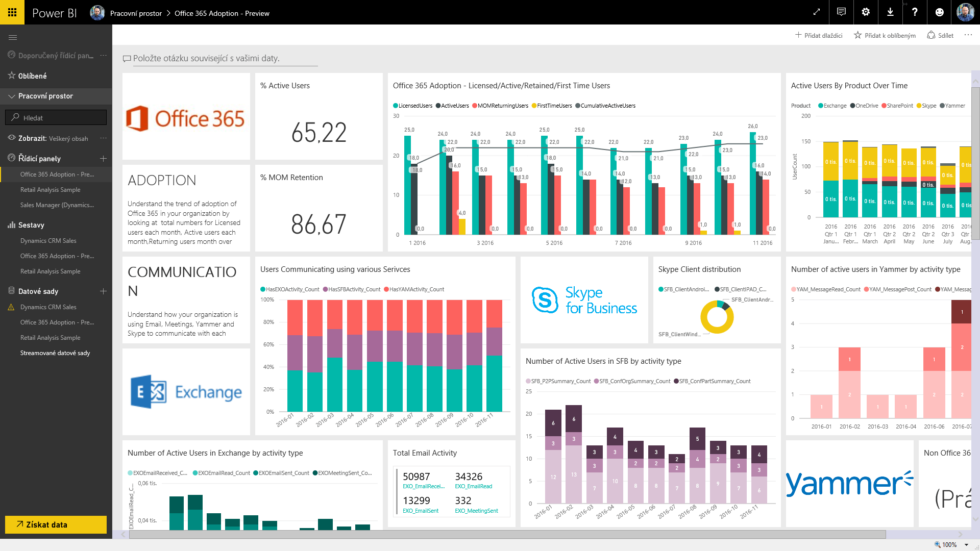Screen dimensions: 980x551
Task: Click the 13299 EXO_EmailSent value
Action: point(416,500)
